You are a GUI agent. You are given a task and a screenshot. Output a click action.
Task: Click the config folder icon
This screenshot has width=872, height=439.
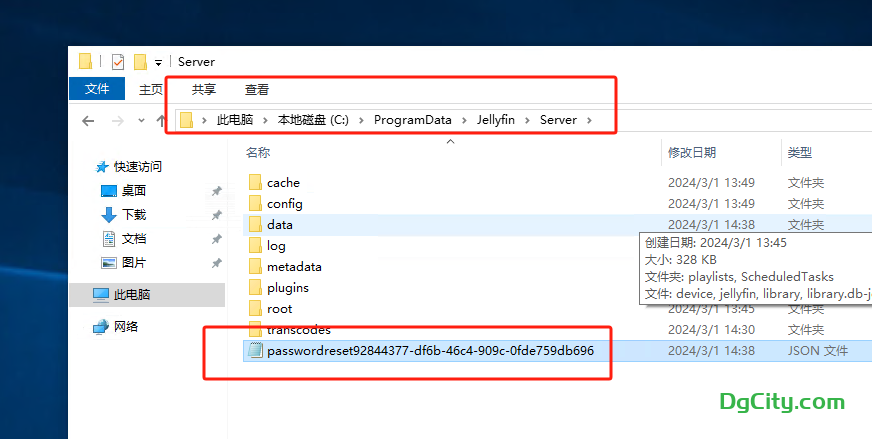pyautogui.click(x=255, y=203)
